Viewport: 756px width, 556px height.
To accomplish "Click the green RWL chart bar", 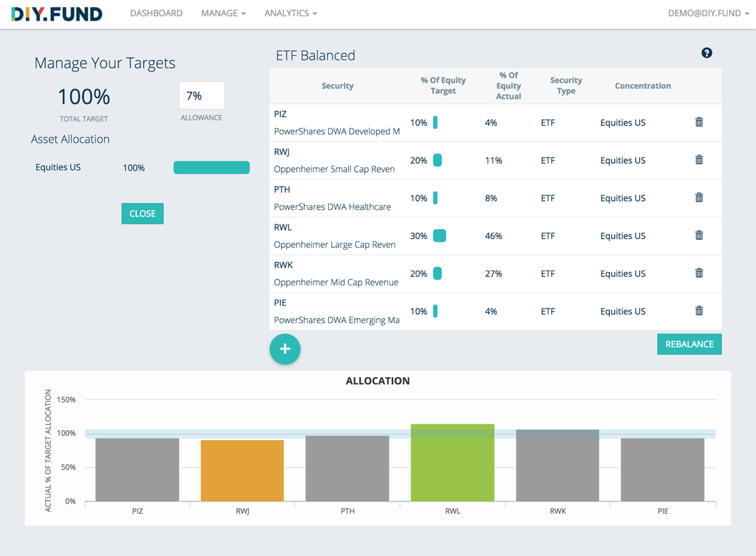I will 452,463.
